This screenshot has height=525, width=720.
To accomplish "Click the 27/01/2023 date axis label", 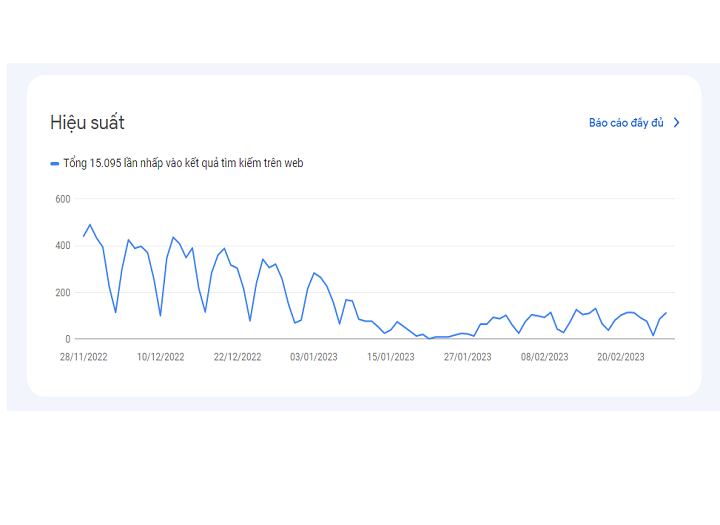I will (468, 356).
